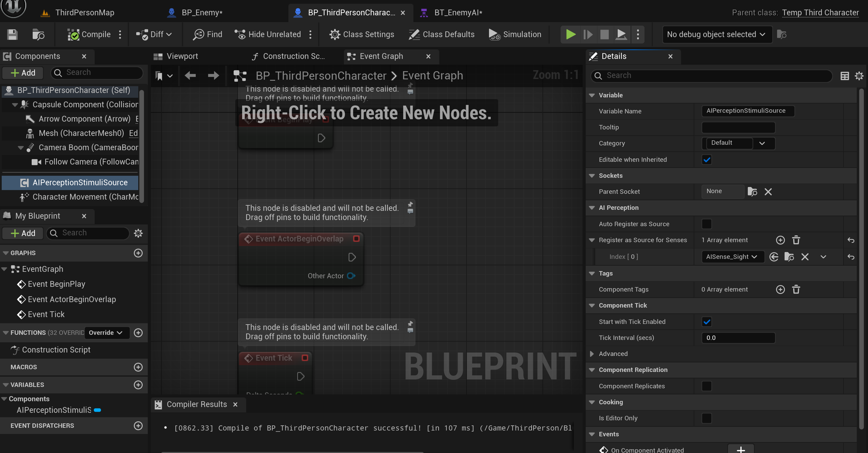Collapse the EventGraph tree node
Viewport: 868px width, 453px height.
click(x=4, y=269)
